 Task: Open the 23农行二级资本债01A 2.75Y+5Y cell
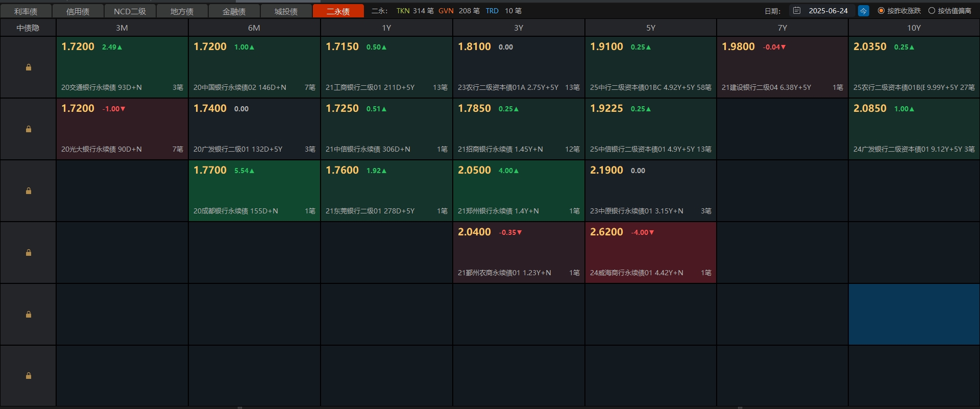tap(519, 67)
